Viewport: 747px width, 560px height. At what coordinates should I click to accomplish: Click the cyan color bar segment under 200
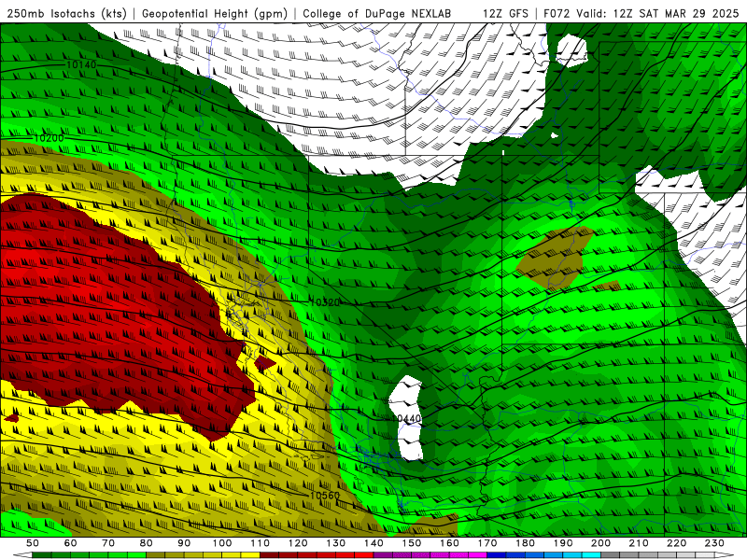point(591,555)
